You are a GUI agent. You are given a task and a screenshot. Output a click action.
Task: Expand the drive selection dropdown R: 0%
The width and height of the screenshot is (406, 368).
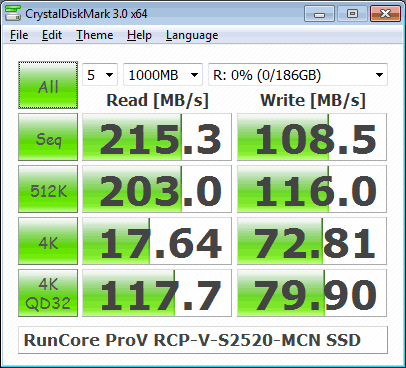[298, 75]
